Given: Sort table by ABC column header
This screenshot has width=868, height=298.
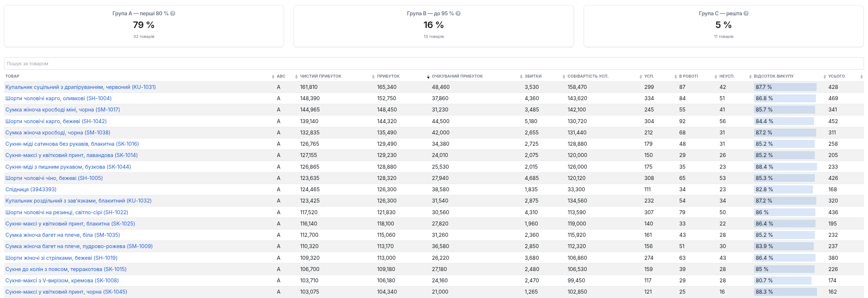Looking at the screenshot, I should (281, 76).
